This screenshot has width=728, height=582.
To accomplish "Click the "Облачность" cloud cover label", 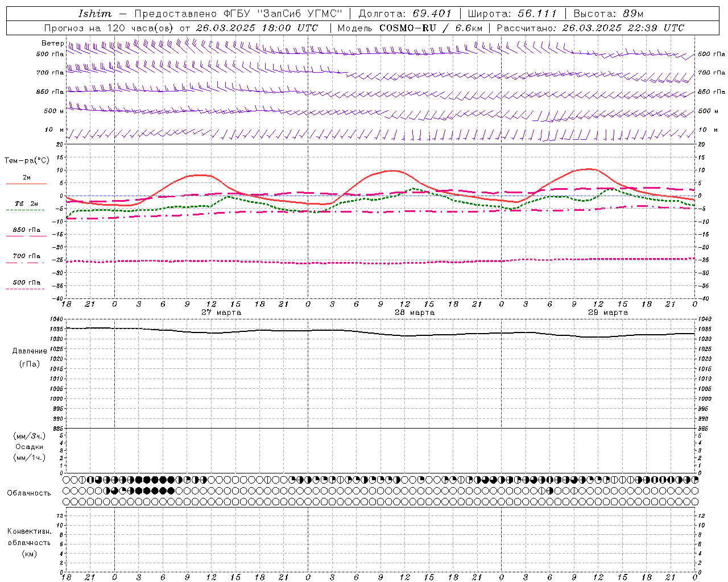I will [x=29, y=493].
